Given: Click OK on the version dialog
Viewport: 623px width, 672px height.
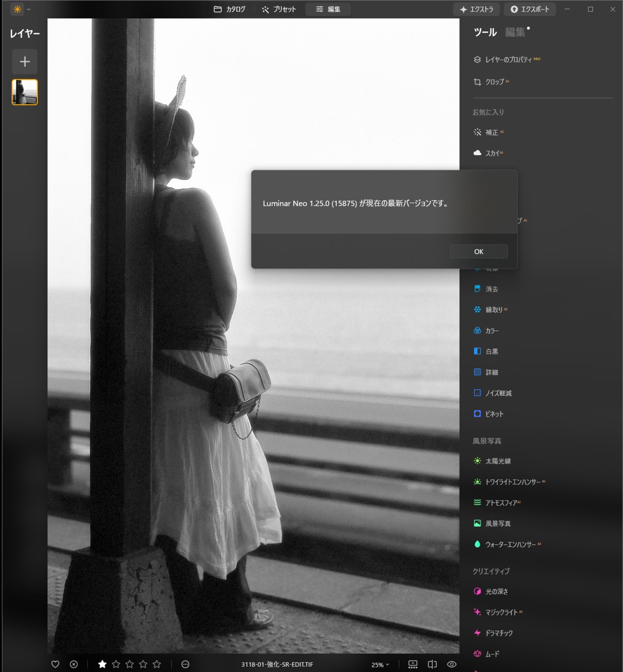Looking at the screenshot, I should (478, 251).
